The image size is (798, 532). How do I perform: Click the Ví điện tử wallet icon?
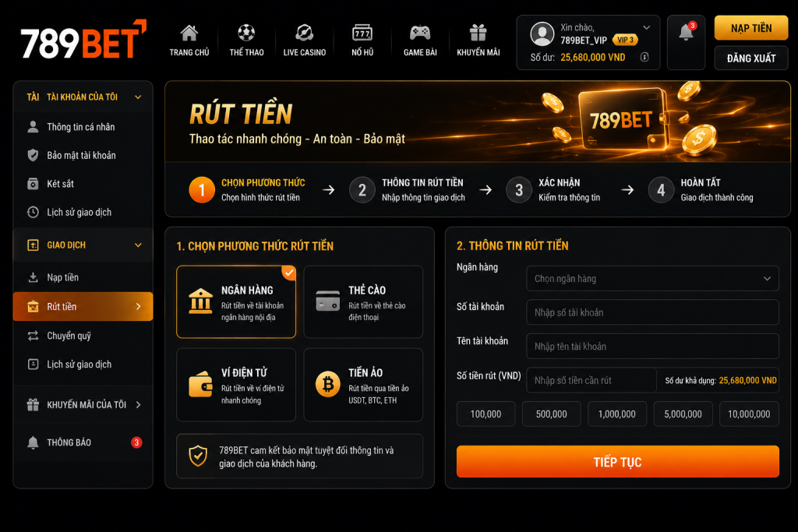[x=200, y=385]
